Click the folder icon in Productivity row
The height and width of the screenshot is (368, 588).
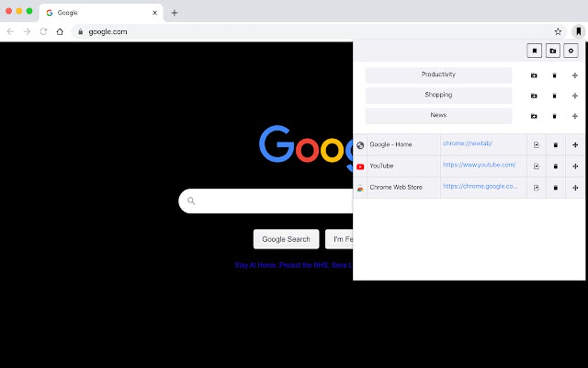click(x=534, y=76)
